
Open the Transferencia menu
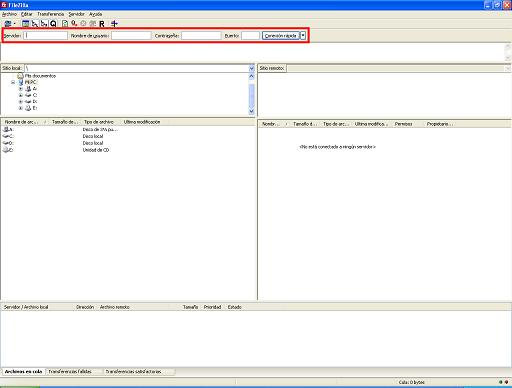point(50,14)
